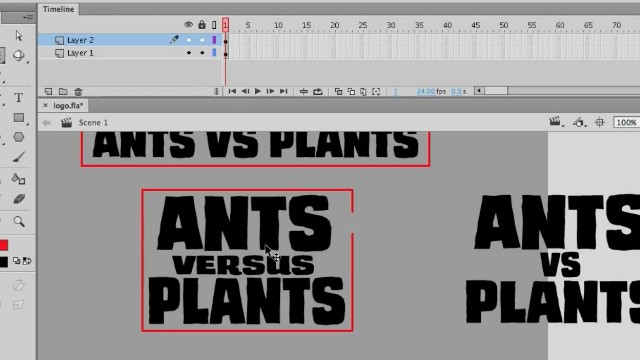640x360 pixels.
Task: Open the 100% zoom level box
Action: click(627, 122)
